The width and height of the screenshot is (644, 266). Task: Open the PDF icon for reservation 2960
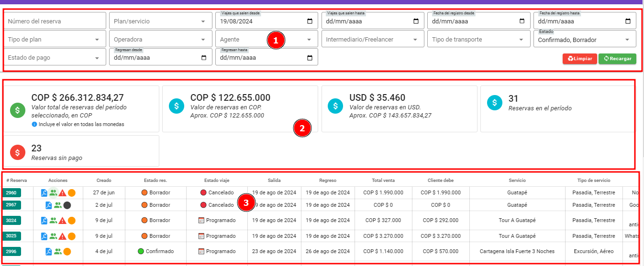tap(44, 193)
